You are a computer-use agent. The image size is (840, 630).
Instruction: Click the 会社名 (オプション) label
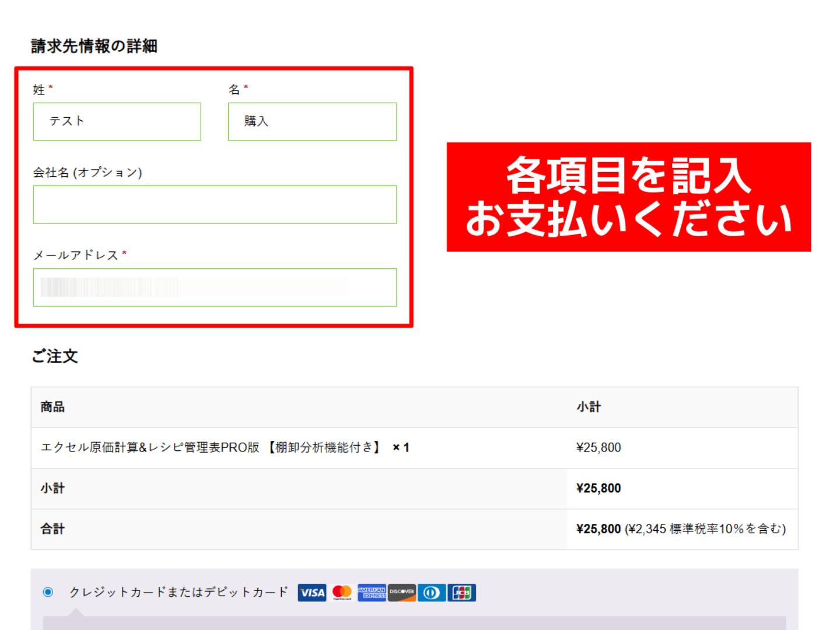coord(87,173)
